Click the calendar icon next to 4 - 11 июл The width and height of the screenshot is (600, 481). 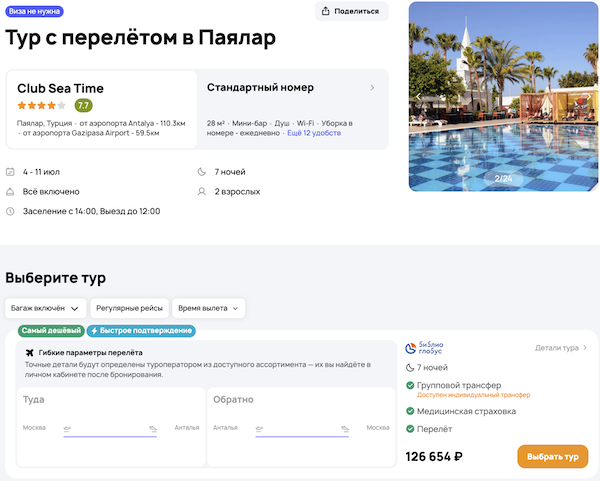(10, 172)
